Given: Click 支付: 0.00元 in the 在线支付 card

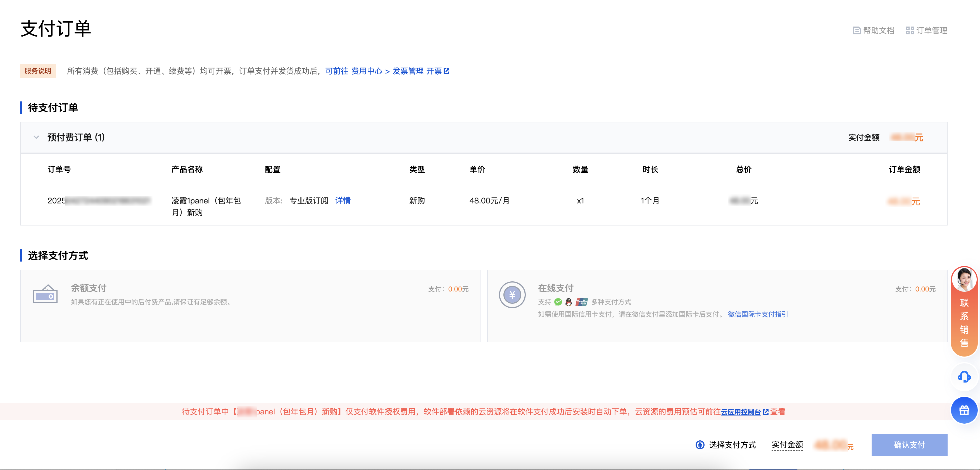Looking at the screenshot, I should pyautogui.click(x=915, y=289).
